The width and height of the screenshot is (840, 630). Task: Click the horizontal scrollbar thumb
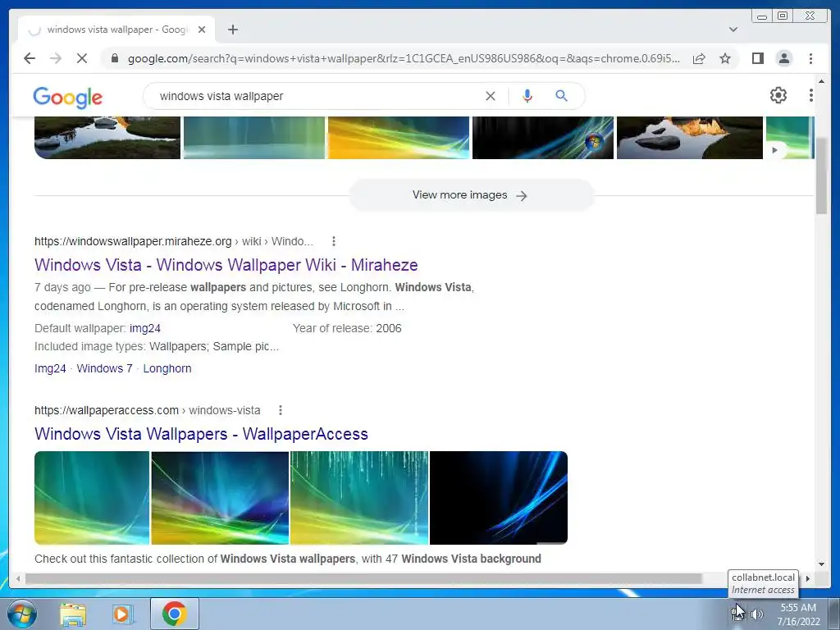tap(363, 578)
